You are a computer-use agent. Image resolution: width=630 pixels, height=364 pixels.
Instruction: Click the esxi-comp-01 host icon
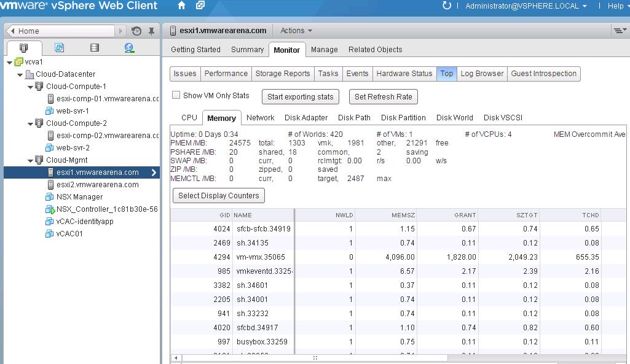pos(50,99)
